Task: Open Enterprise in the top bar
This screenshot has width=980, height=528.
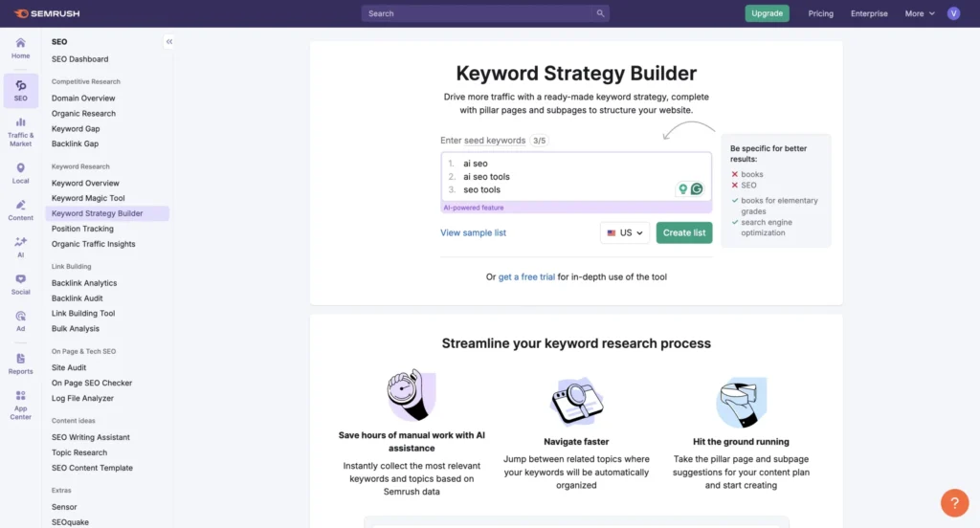Action: tap(869, 13)
